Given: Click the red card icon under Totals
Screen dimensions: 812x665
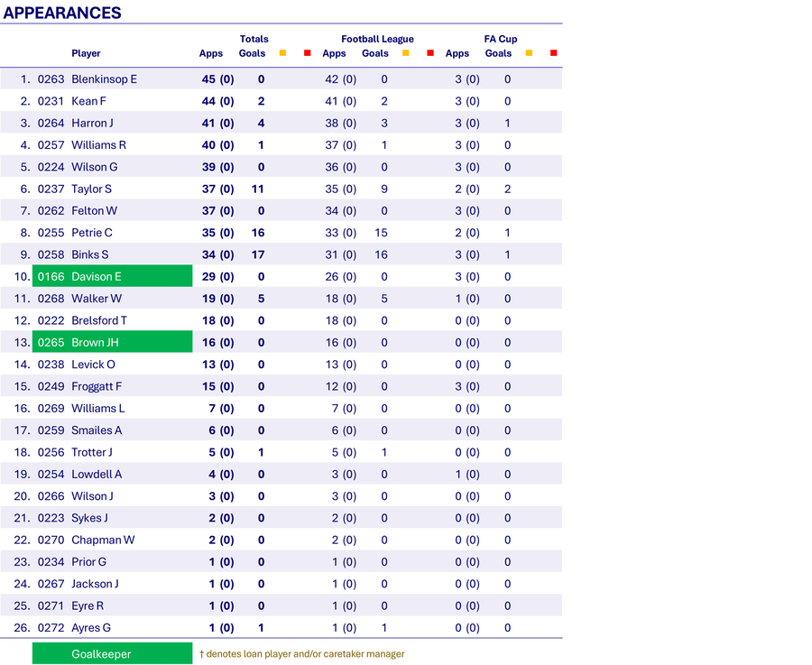Looking at the screenshot, I should click(307, 53).
